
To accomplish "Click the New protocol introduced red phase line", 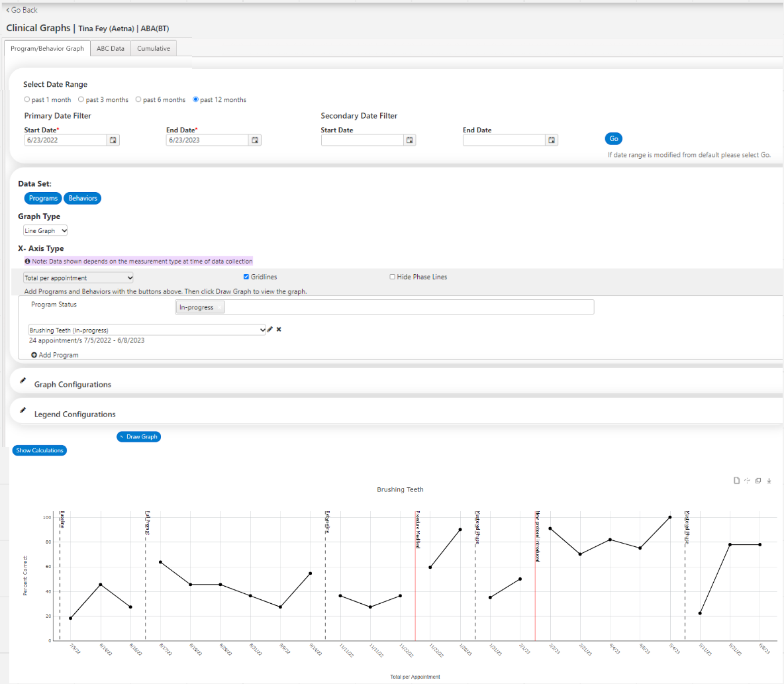I will (x=536, y=575).
